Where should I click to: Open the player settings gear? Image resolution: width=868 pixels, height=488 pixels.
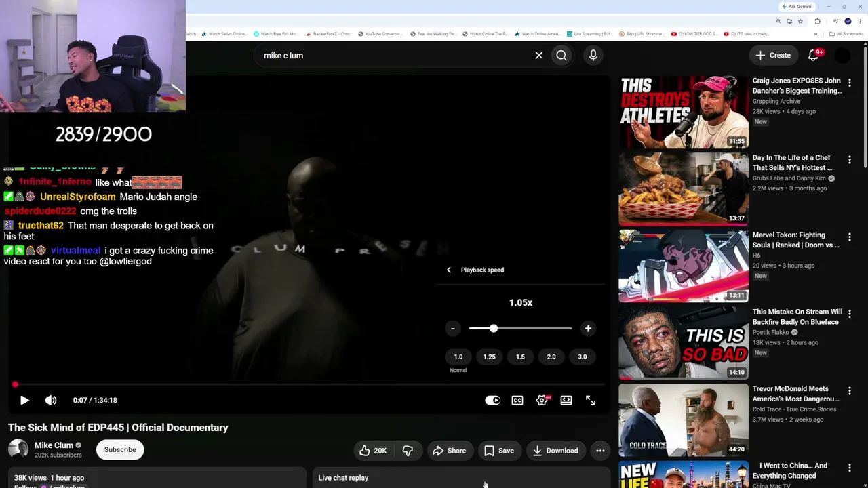[542, 400]
